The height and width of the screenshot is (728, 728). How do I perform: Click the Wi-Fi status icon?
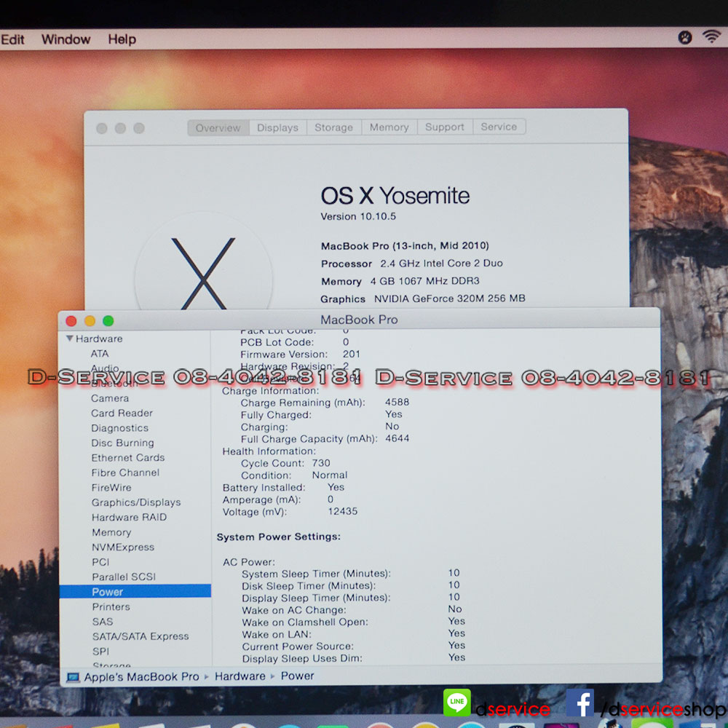click(711, 36)
